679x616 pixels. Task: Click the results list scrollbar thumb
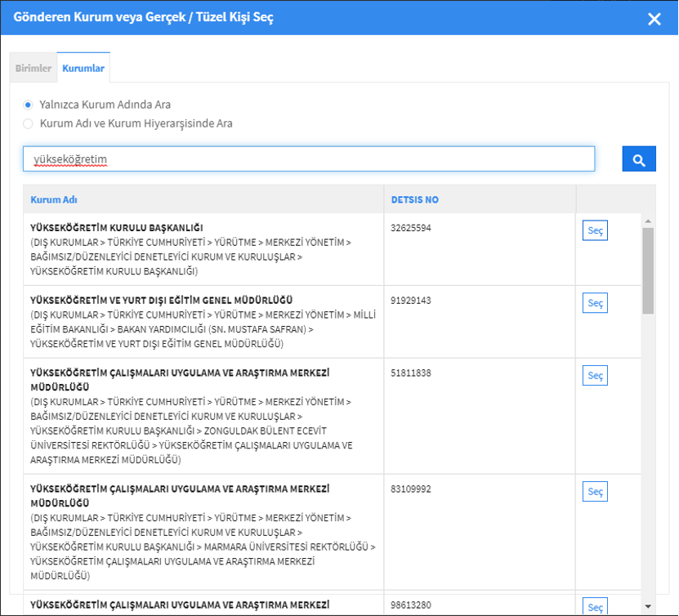tap(648, 270)
